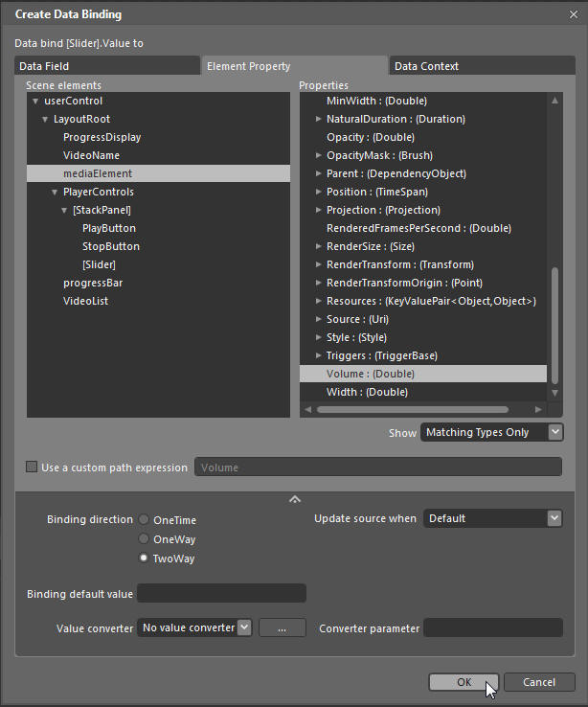Screen dimensions: 588x707
Task: Expand the RenderSize property arrow
Action: coord(319,246)
